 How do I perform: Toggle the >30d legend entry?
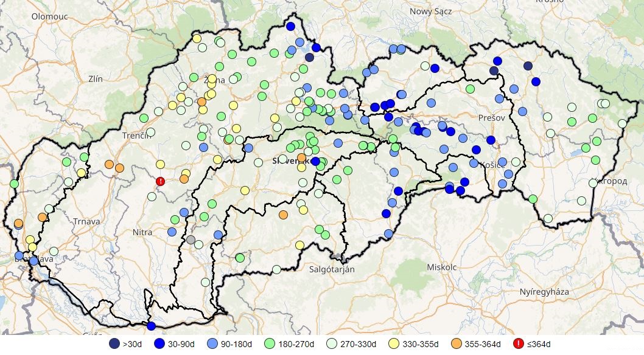pos(114,344)
